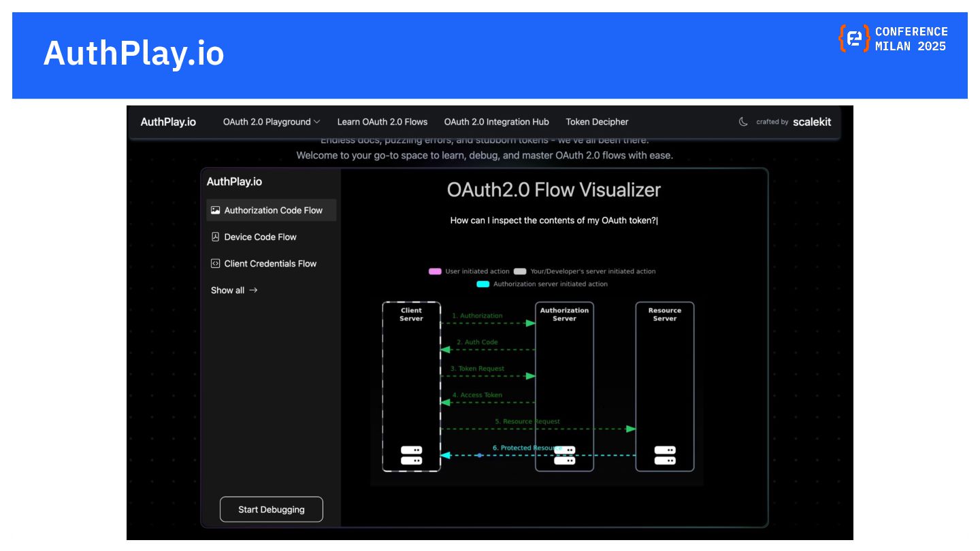Open Learn OAuth 2.0 Flows page
The width and height of the screenshot is (980, 551).
(382, 122)
